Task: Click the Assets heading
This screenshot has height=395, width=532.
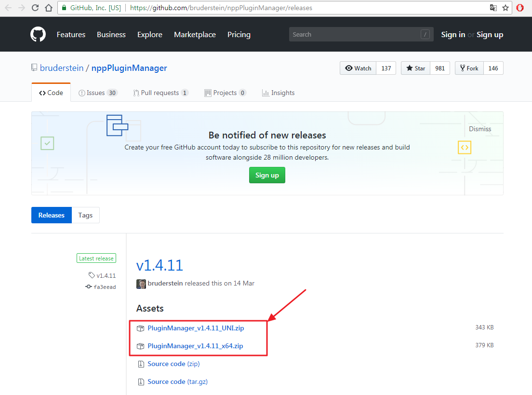Action: [x=150, y=308]
